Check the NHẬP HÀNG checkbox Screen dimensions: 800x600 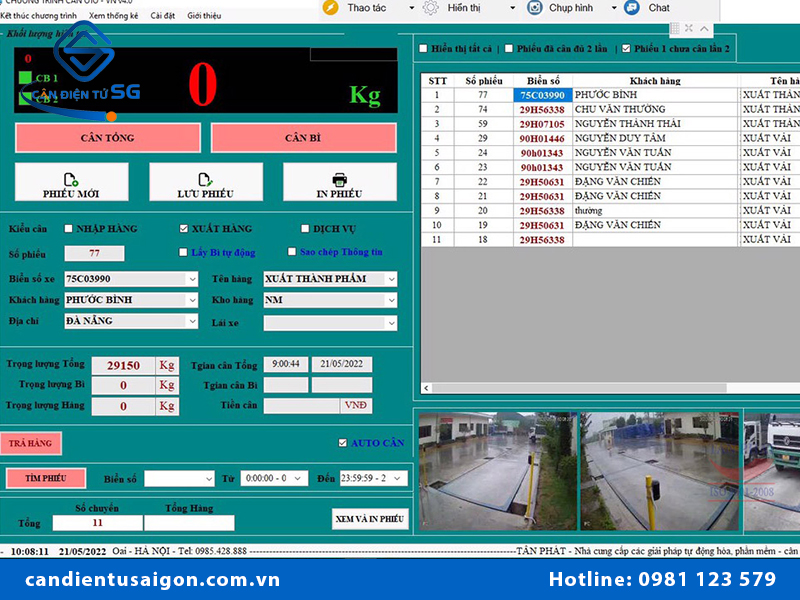click(68, 229)
